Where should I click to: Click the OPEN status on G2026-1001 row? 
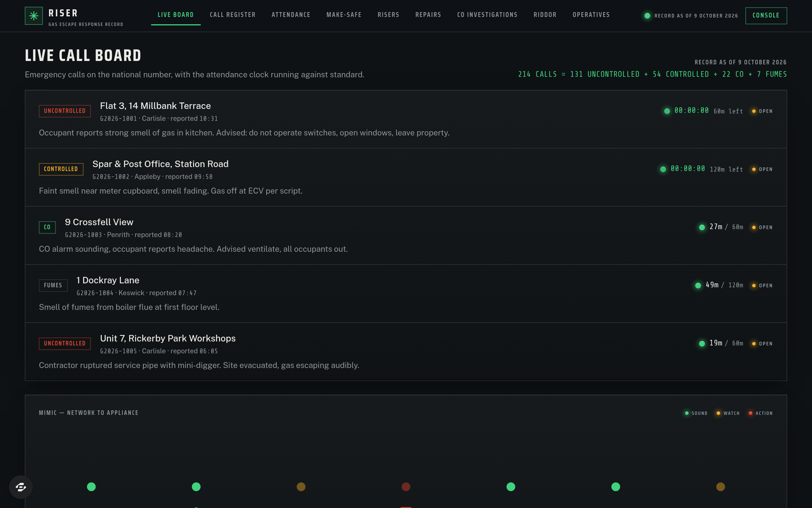click(x=762, y=111)
